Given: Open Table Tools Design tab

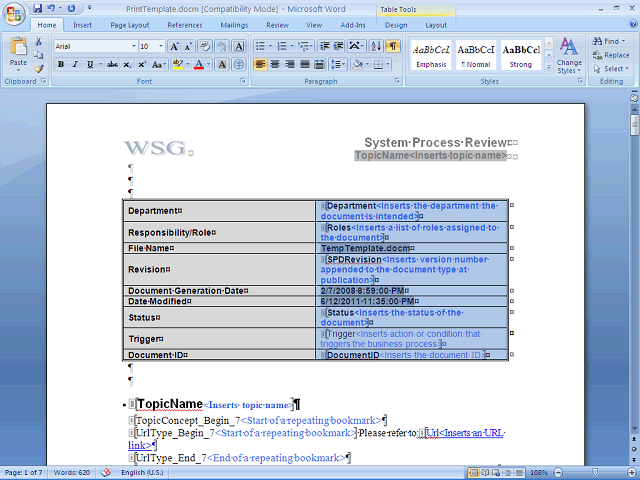Looking at the screenshot, I should (396, 25).
